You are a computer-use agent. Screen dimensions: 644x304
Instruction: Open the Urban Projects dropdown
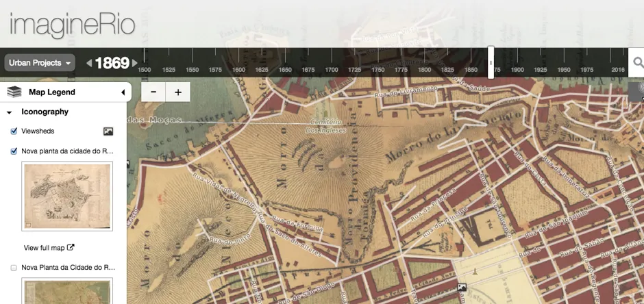pos(40,63)
